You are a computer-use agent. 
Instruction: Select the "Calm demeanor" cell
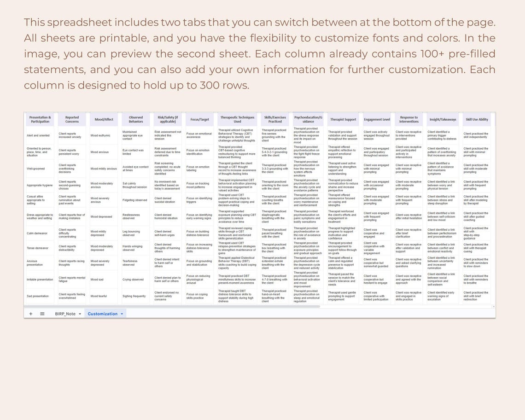pos(40,233)
